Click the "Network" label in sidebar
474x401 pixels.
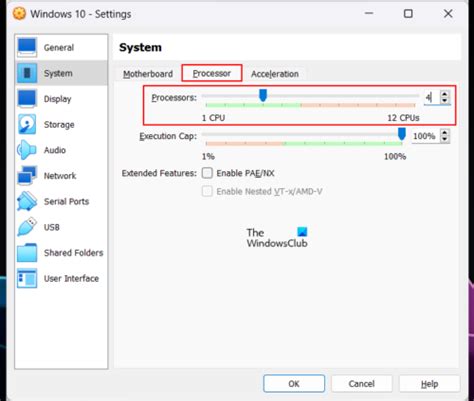coord(60,176)
